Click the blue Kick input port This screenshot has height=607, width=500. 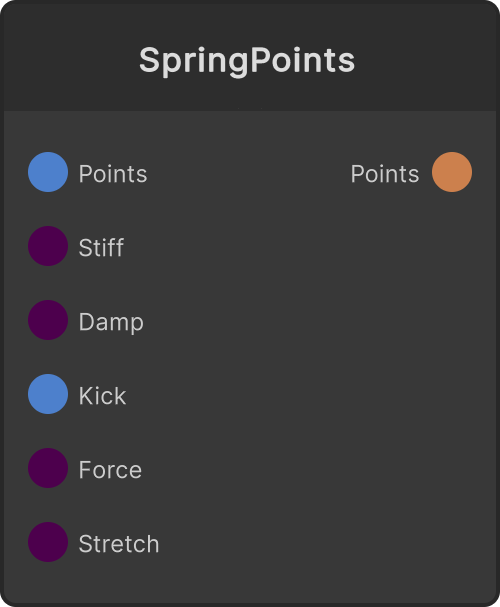coord(48,394)
